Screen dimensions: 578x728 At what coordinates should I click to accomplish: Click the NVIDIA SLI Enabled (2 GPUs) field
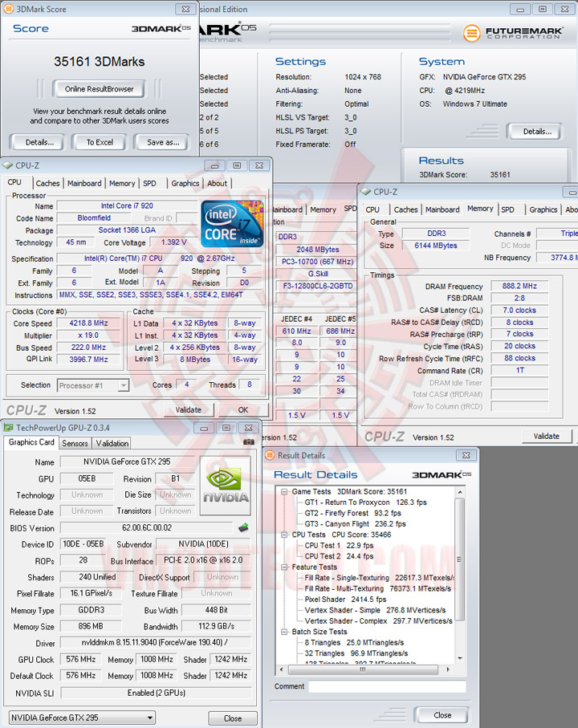pyautogui.click(x=156, y=693)
